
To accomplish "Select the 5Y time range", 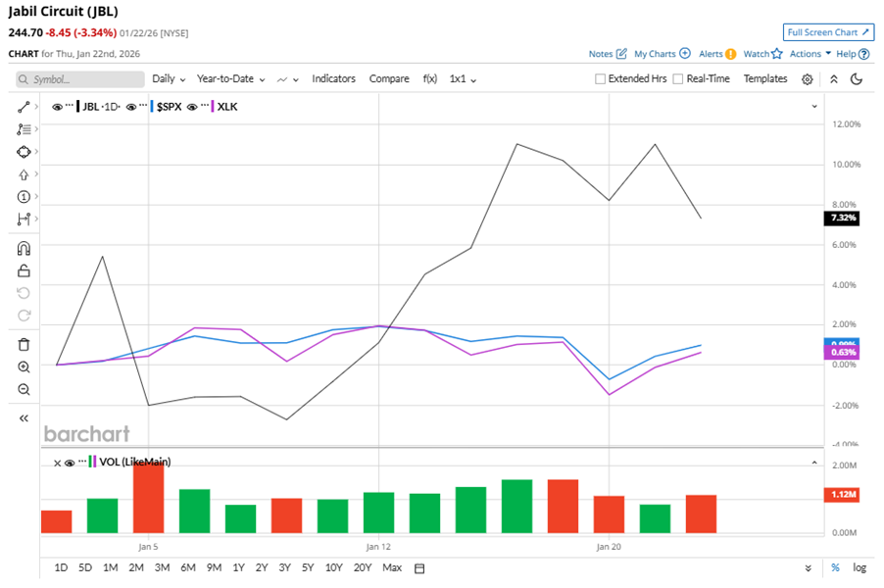I will [x=308, y=567].
